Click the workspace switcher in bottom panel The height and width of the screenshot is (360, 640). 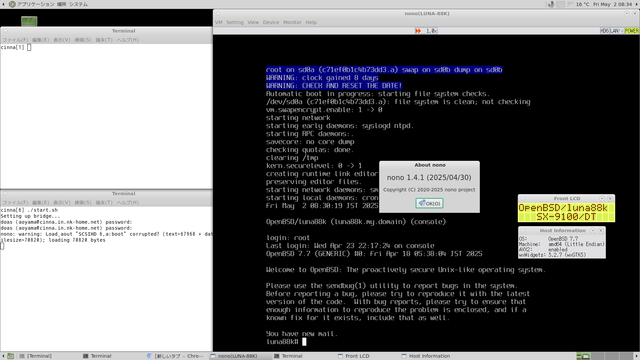pos(606,356)
